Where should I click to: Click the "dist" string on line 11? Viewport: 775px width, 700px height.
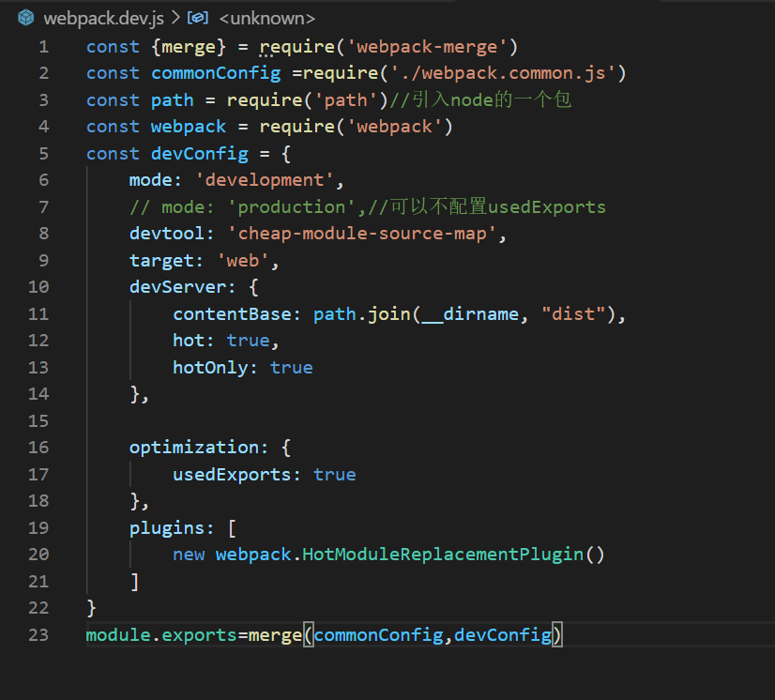pos(573,314)
